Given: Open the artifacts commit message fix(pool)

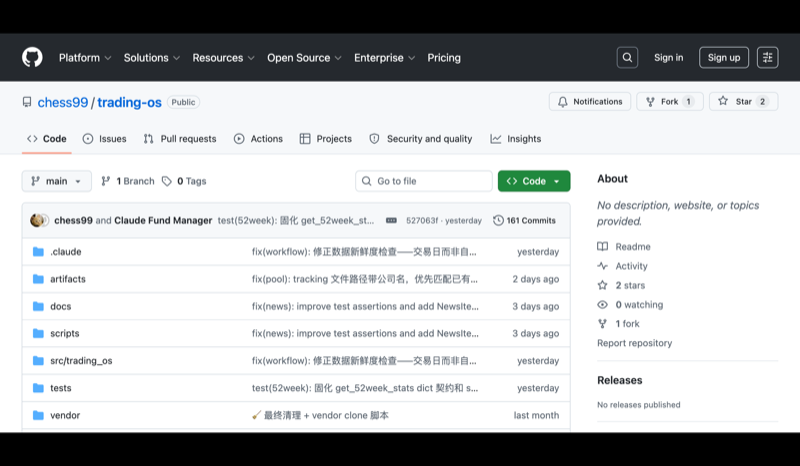Looking at the screenshot, I should tap(365, 279).
